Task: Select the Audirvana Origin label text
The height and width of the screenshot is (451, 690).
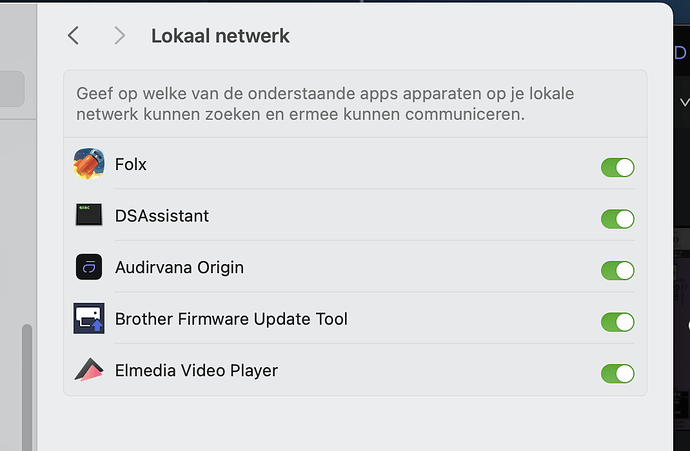Action: pyautogui.click(x=179, y=267)
